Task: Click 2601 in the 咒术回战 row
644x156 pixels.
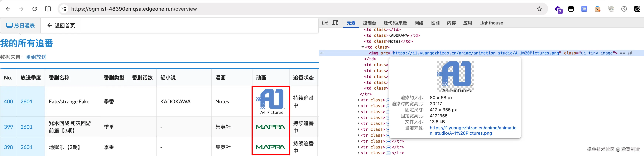Action: (x=27, y=127)
